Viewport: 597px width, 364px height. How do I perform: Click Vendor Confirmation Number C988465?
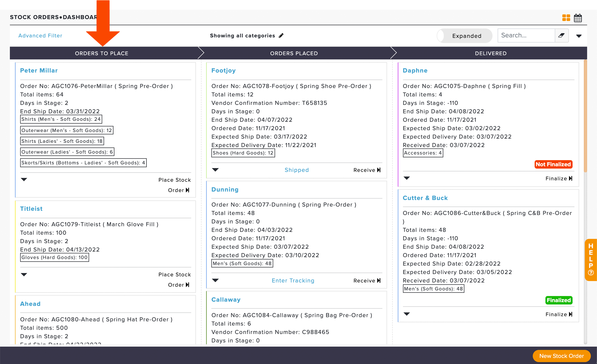coord(270,332)
